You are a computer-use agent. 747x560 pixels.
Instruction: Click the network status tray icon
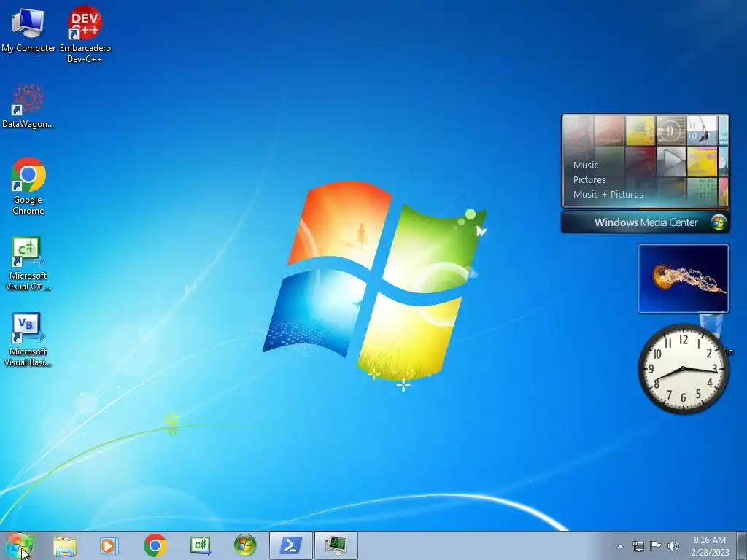click(x=638, y=546)
